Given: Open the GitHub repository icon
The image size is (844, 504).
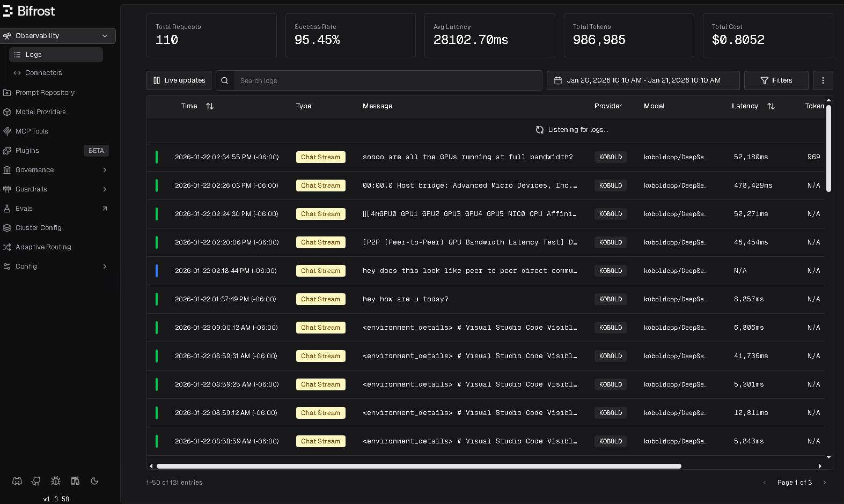Looking at the screenshot, I should pyautogui.click(x=36, y=481).
